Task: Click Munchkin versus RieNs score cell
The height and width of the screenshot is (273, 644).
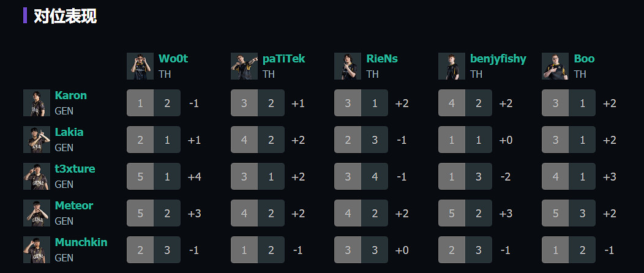Action: click(361, 250)
